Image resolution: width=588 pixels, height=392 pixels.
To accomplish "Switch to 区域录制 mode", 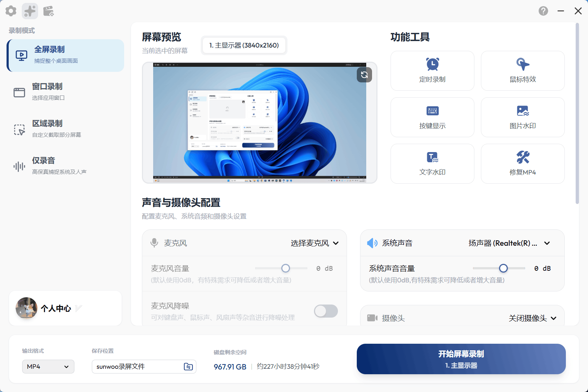I will (x=65, y=129).
